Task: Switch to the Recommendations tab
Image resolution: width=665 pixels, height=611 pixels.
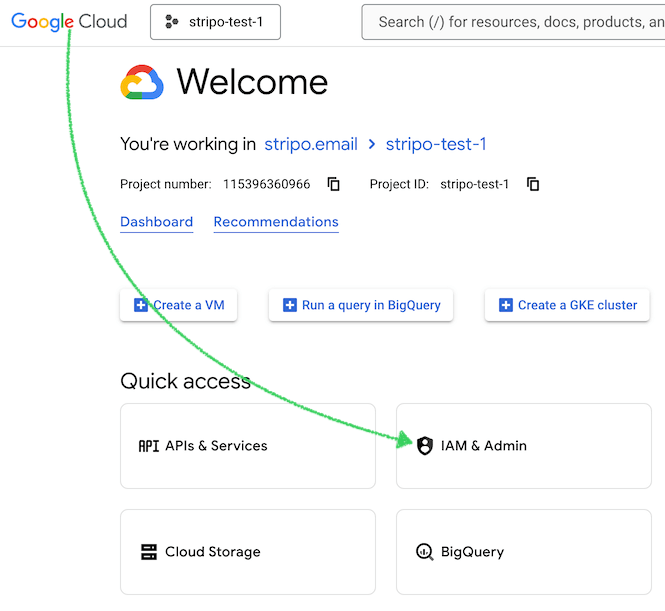Action: point(276,222)
